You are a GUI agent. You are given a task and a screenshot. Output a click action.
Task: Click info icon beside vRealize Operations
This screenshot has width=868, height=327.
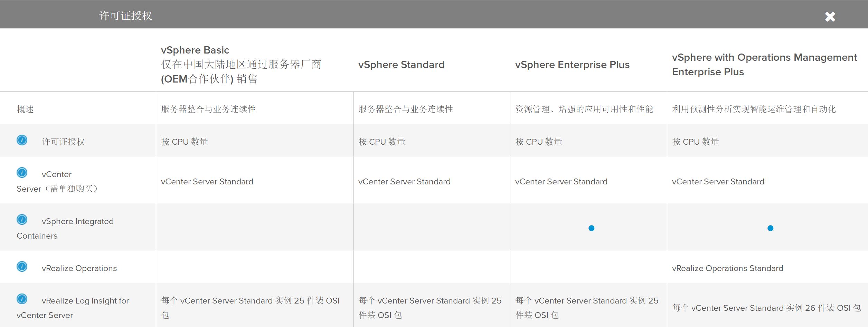click(22, 267)
